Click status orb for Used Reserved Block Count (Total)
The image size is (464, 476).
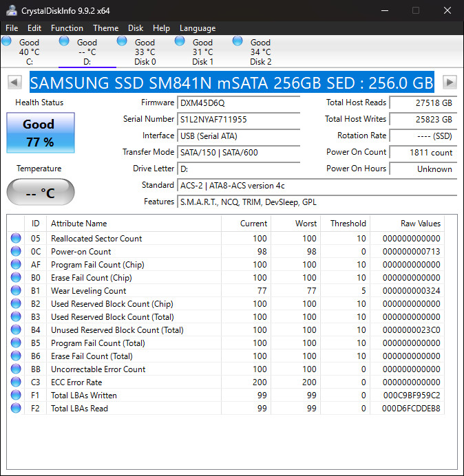click(x=16, y=316)
